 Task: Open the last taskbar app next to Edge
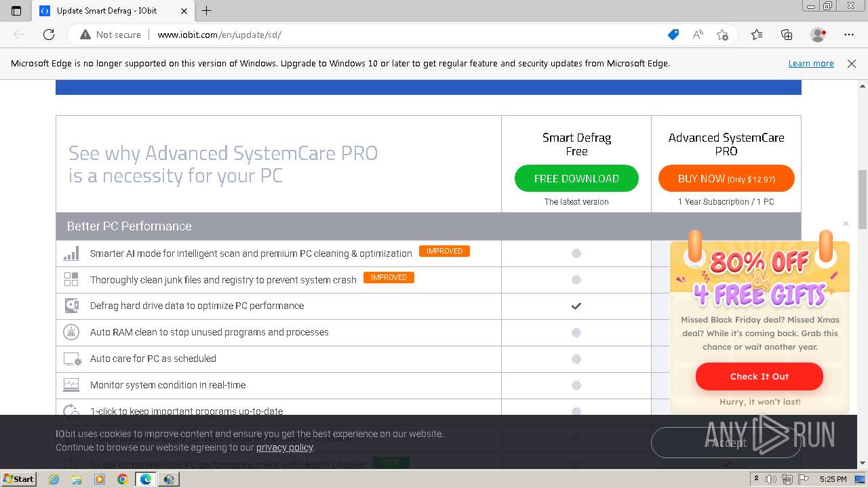point(169,479)
